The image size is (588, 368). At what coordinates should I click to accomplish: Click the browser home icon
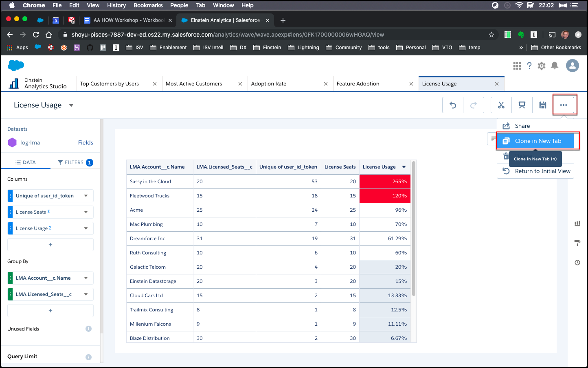49,35
